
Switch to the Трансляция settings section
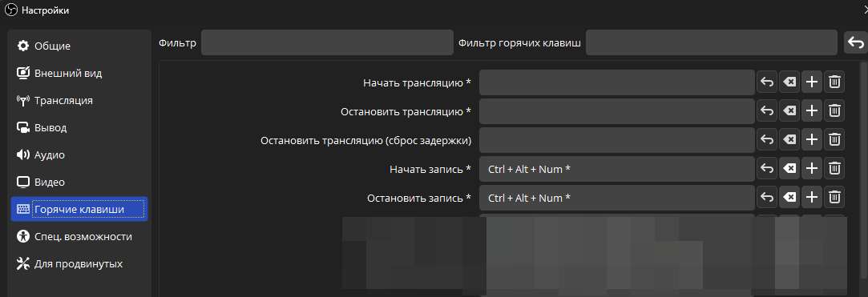79,100
